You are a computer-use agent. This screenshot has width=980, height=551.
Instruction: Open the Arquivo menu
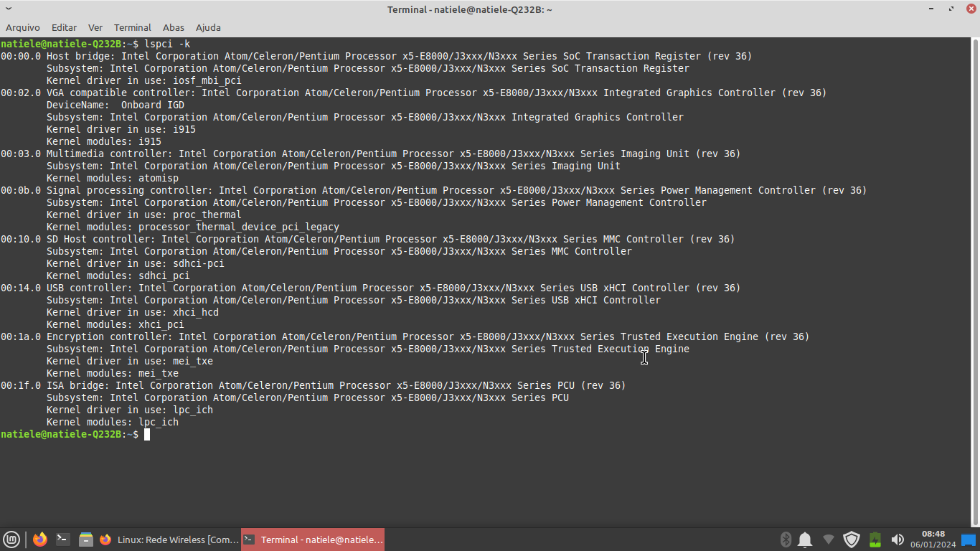[23, 27]
